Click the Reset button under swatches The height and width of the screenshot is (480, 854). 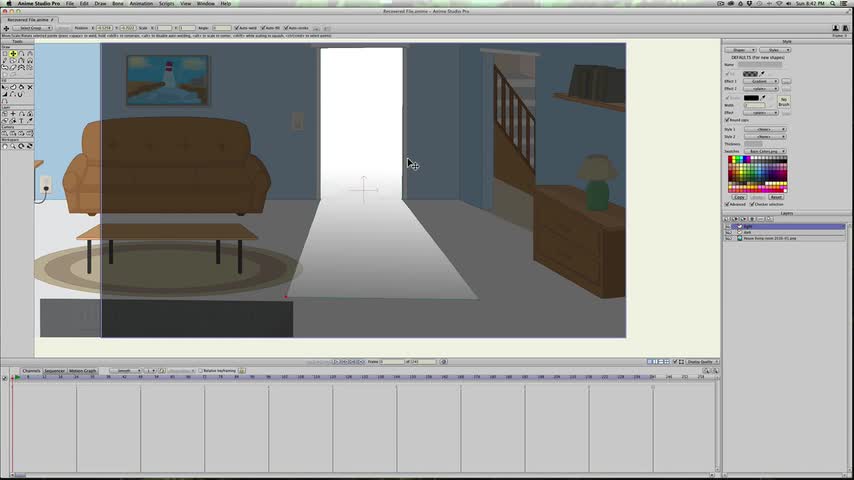776,197
